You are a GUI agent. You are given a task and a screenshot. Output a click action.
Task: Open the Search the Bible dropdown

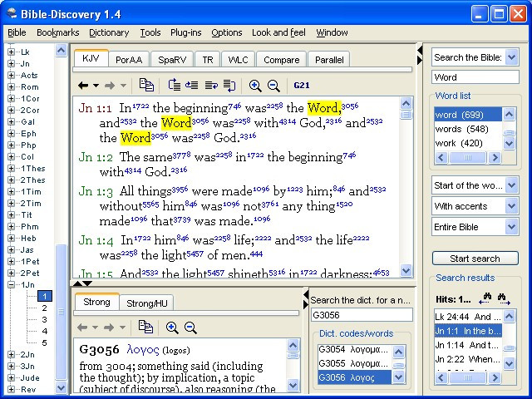[x=511, y=57]
